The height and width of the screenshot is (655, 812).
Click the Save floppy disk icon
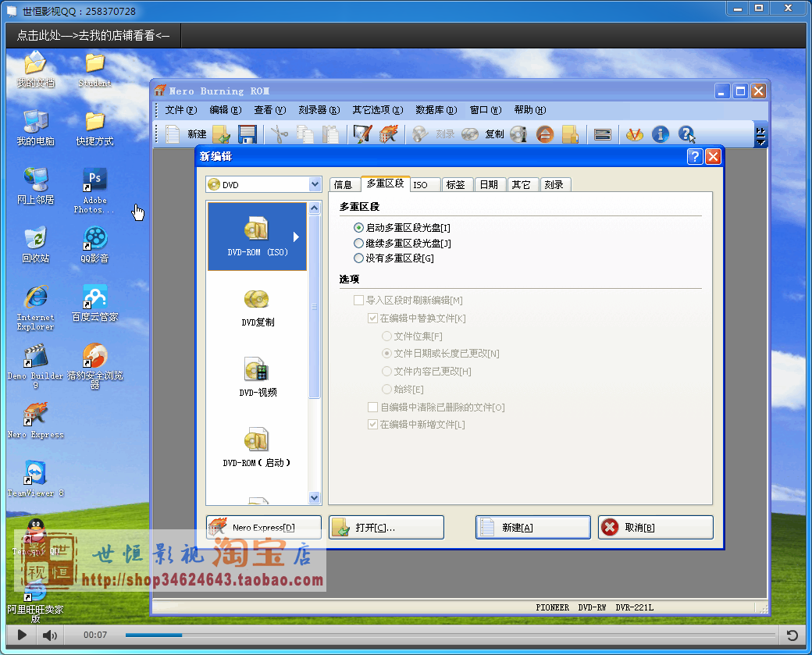coord(248,134)
